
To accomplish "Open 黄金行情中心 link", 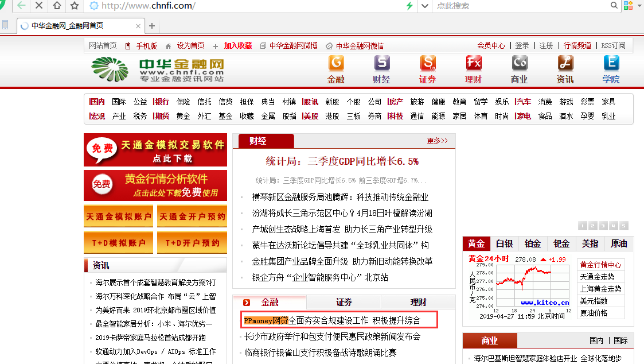I will tap(600, 265).
